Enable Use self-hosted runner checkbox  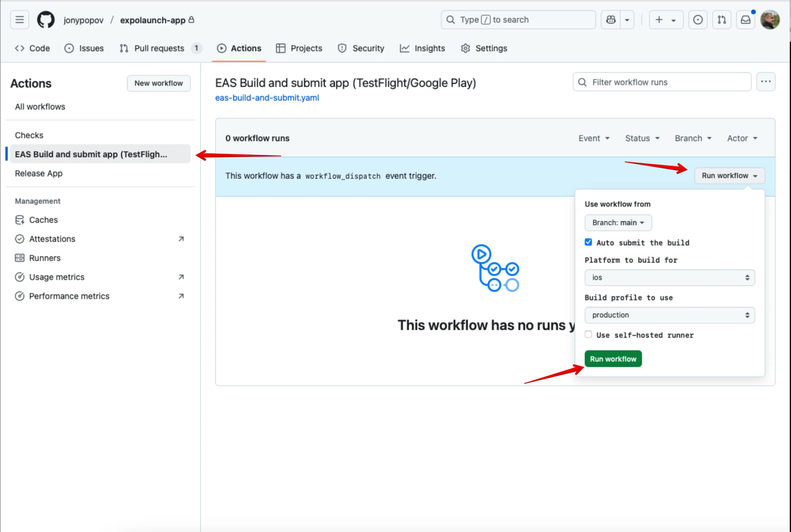[588, 334]
